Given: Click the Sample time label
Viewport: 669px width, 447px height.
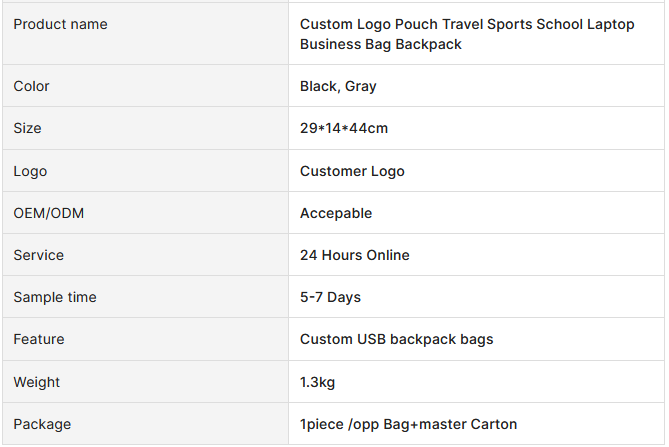Looking at the screenshot, I should 55,297.
